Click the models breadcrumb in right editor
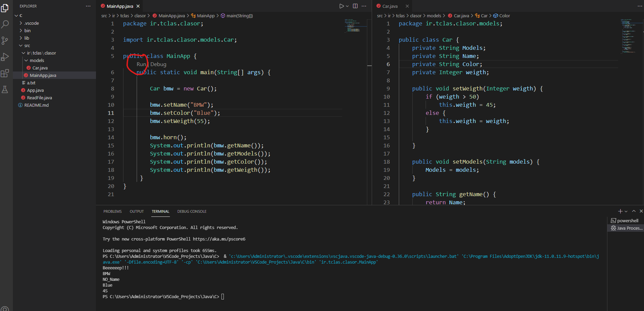 (x=434, y=16)
